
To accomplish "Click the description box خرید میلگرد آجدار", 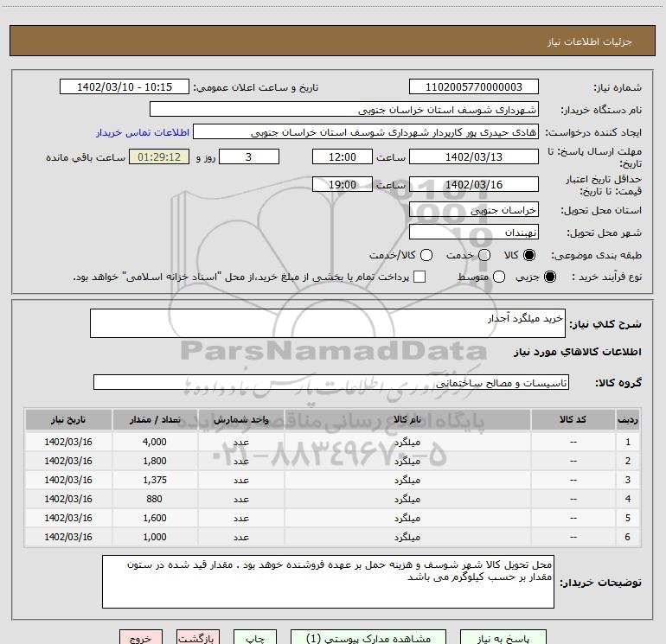I will [x=328, y=323].
